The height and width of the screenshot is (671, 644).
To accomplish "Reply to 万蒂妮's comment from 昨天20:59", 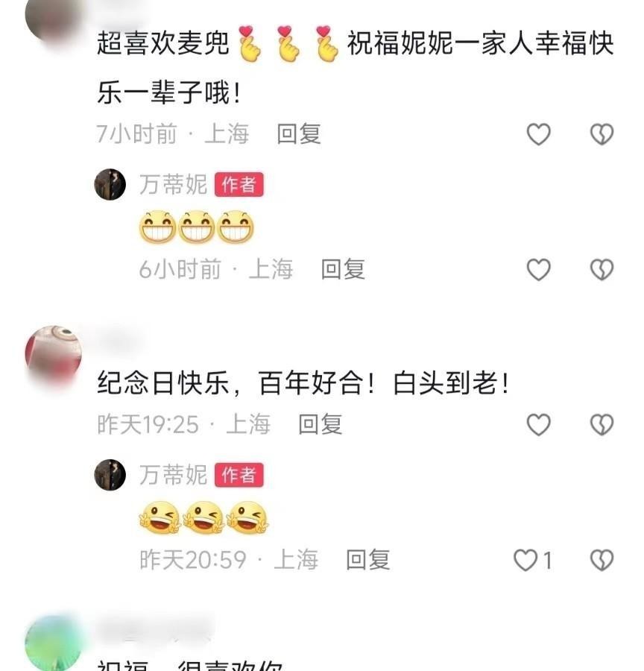I will (368, 560).
